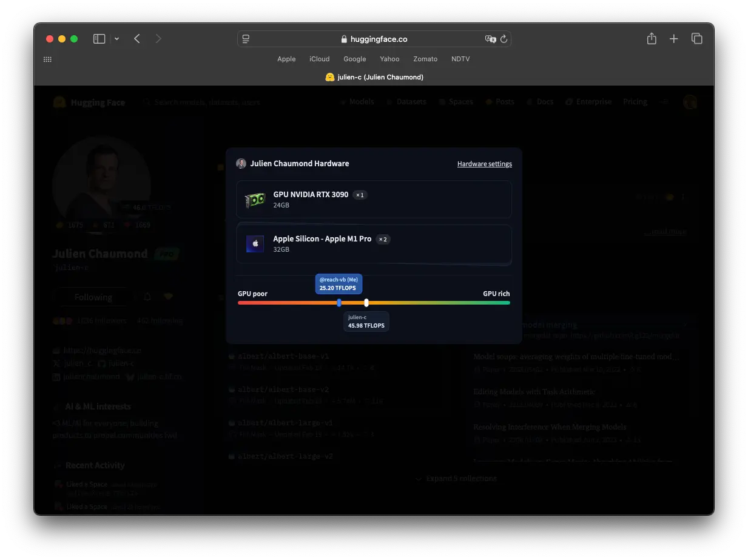Reload the page with the refresh icon
Image resolution: width=748 pixels, height=560 pixels.
point(504,39)
